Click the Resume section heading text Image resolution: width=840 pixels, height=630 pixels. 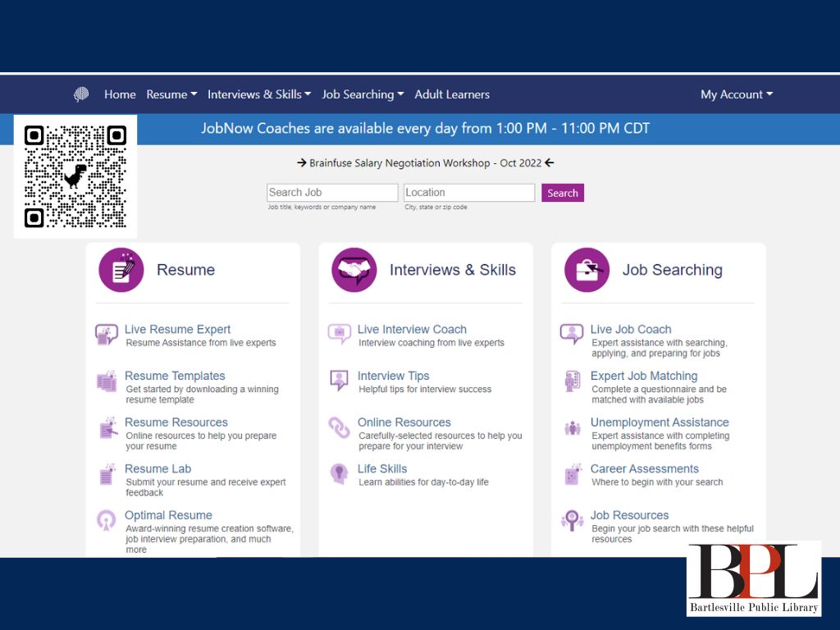tap(185, 270)
